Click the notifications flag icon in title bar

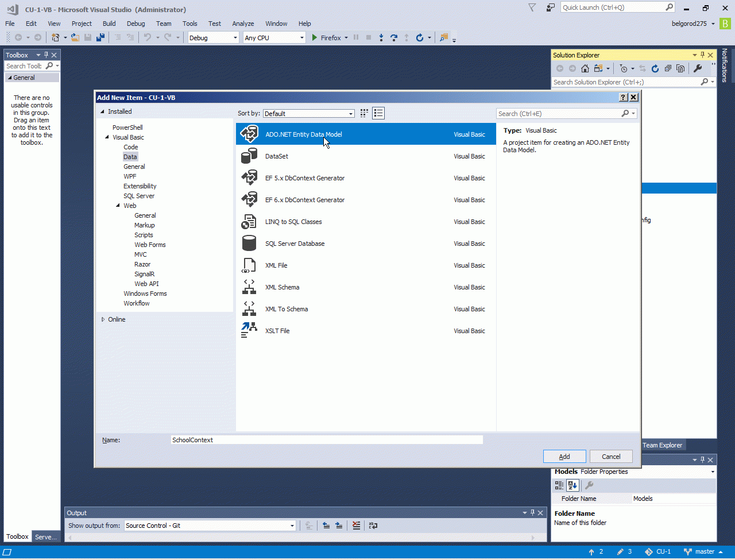click(532, 7)
